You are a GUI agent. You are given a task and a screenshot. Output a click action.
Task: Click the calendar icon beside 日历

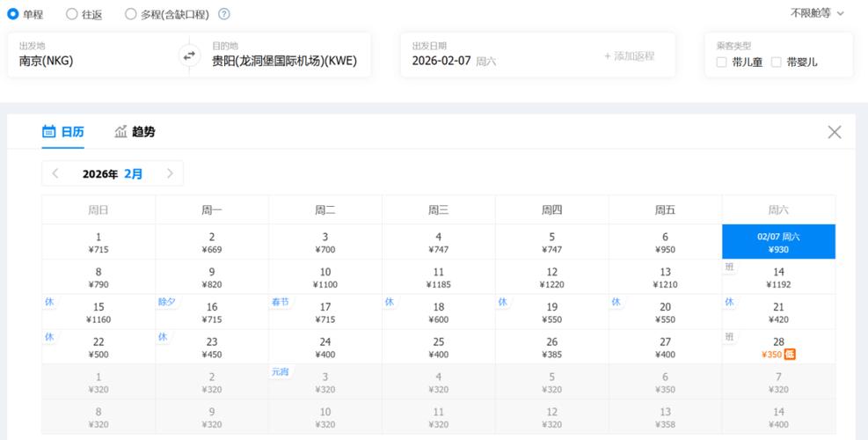coord(49,132)
